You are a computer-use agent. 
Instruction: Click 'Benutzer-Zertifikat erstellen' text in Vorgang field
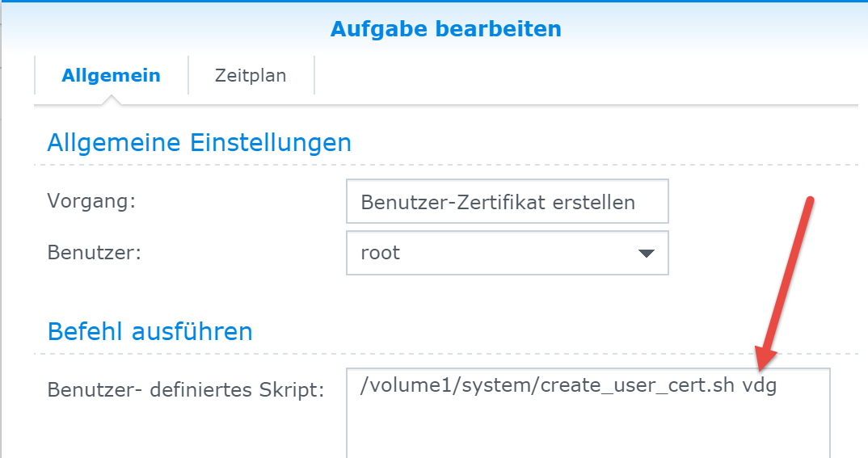498,202
